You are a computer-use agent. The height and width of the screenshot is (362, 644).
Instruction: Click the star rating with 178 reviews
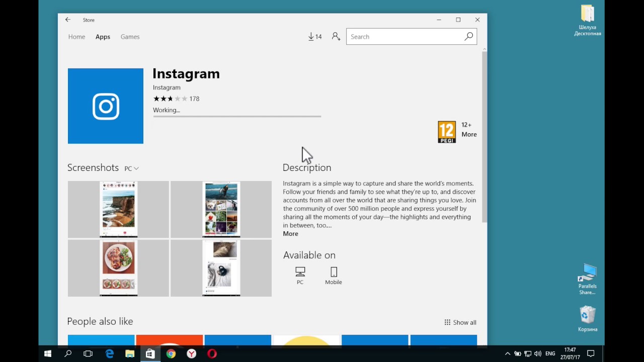point(176,99)
